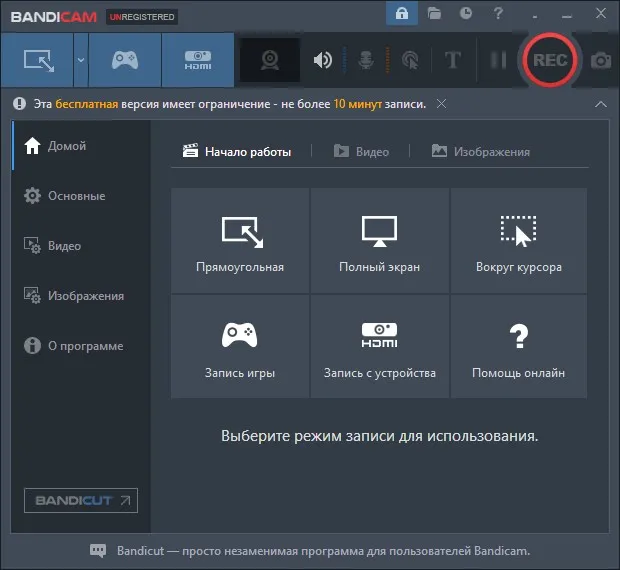Image resolution: width=620 pixels, height=570 pixels.
Task: Click the lock icon in title bar
Action: 402,13
